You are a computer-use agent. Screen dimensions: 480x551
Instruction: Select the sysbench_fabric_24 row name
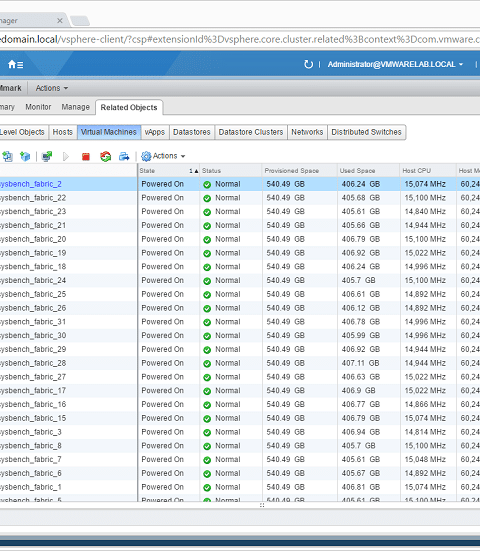(33, 280)
